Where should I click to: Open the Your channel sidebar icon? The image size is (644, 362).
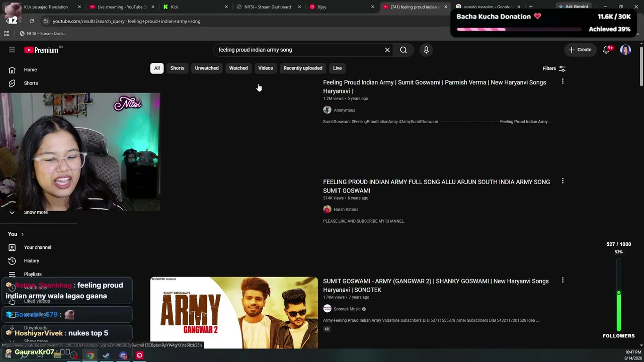tap(12, 247)
